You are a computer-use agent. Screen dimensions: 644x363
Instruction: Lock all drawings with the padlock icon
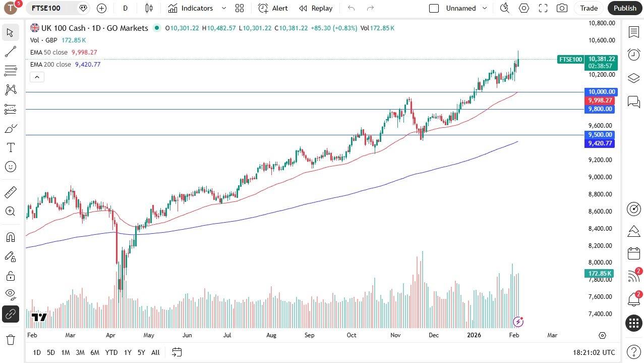click(x=11, y=276)
